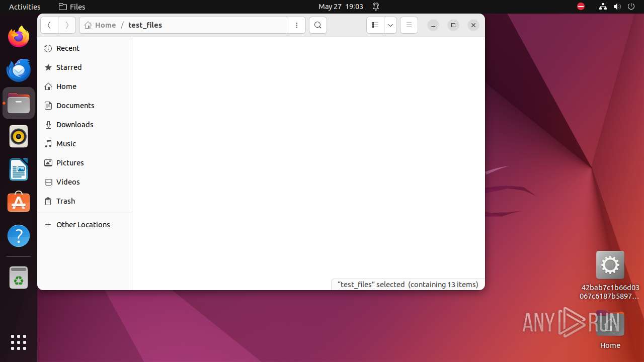Open Other Locations in the sidebar

pyautogui.click(x=85, y=225)
